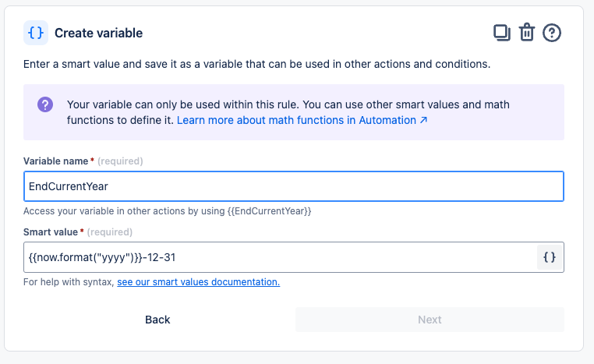Viewport: 594px width, 364px height.
Task: Click the For help with syntax text
Action: pyautogui.click(x=69, y=281)
